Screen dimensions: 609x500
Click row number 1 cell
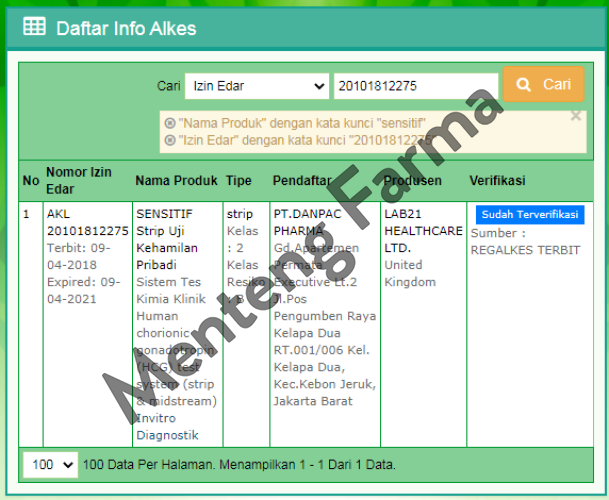pos(26,214)
